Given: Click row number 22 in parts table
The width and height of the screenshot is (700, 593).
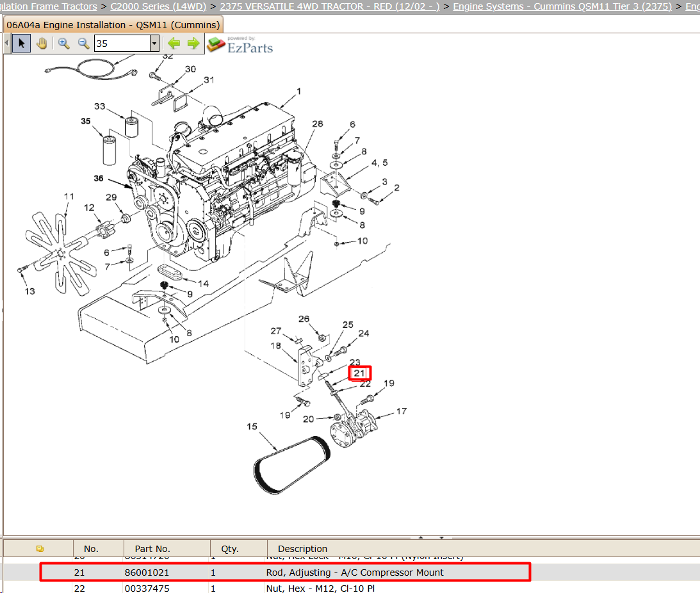Looking at the screenshot, I should point(79,588).
